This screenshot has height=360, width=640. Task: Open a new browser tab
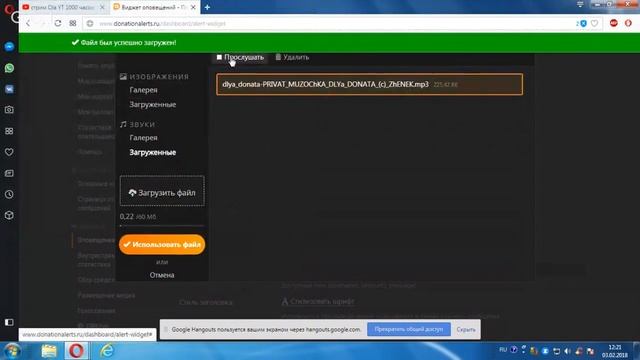[207, 7]
